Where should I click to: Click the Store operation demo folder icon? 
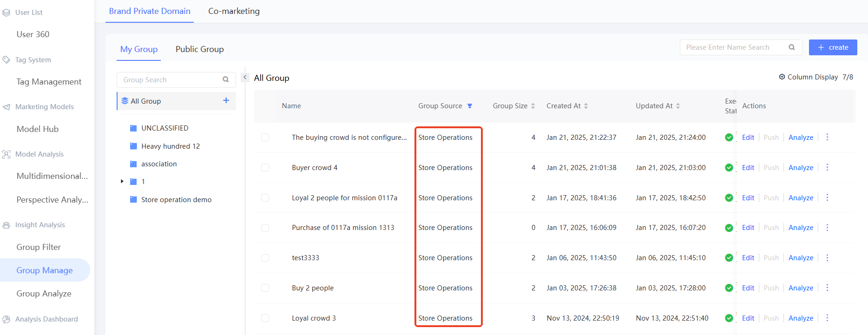tap(133, 200)
